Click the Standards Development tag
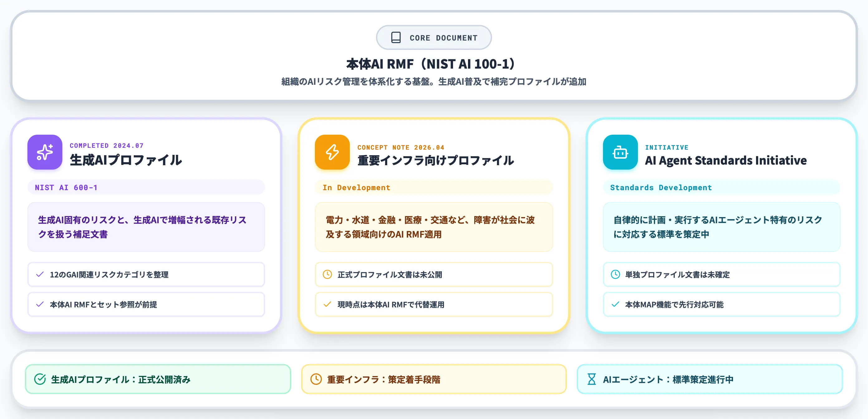The image size is (868, 419). click(721, 187)
